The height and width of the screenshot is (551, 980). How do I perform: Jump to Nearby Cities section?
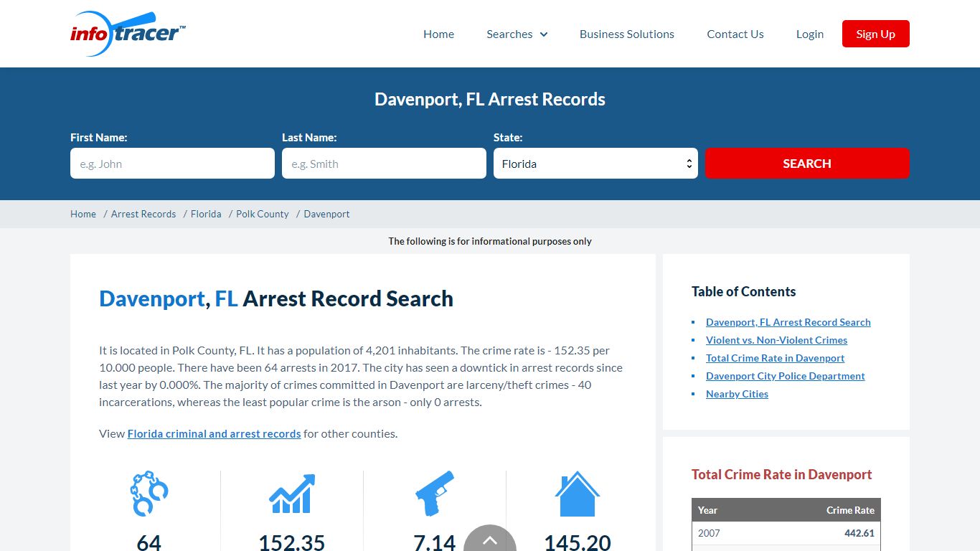pyautogui.click(x=737, y=394)
